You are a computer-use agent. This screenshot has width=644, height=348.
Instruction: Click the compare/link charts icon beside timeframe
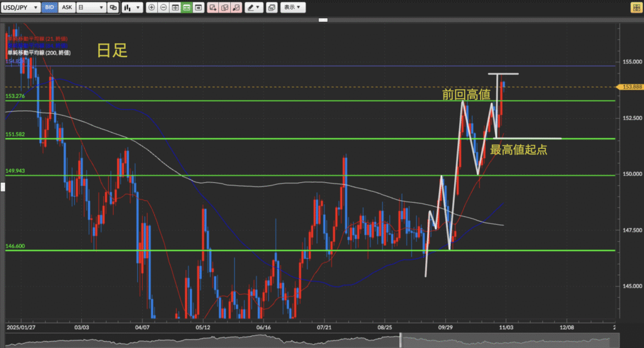click(x=113, y=8)
